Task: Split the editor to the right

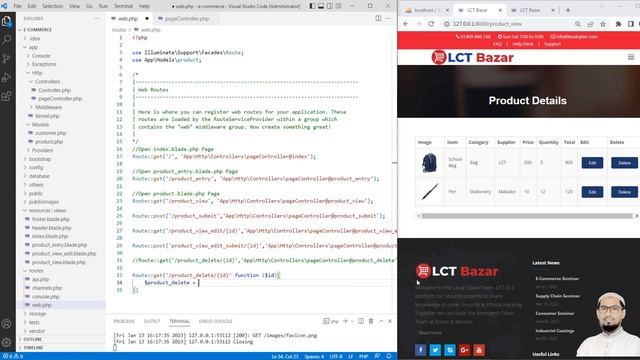Action: (x=378, y=18)
